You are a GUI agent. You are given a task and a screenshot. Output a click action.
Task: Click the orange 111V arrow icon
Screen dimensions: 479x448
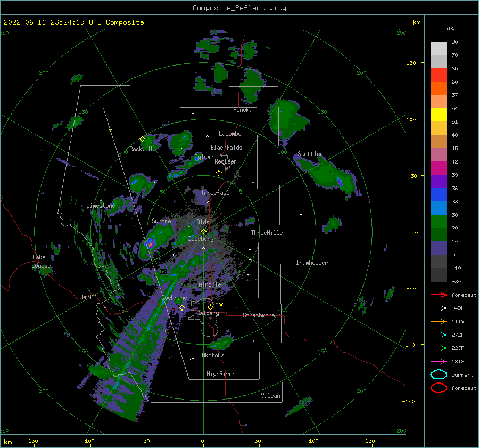tap(439, 321)
